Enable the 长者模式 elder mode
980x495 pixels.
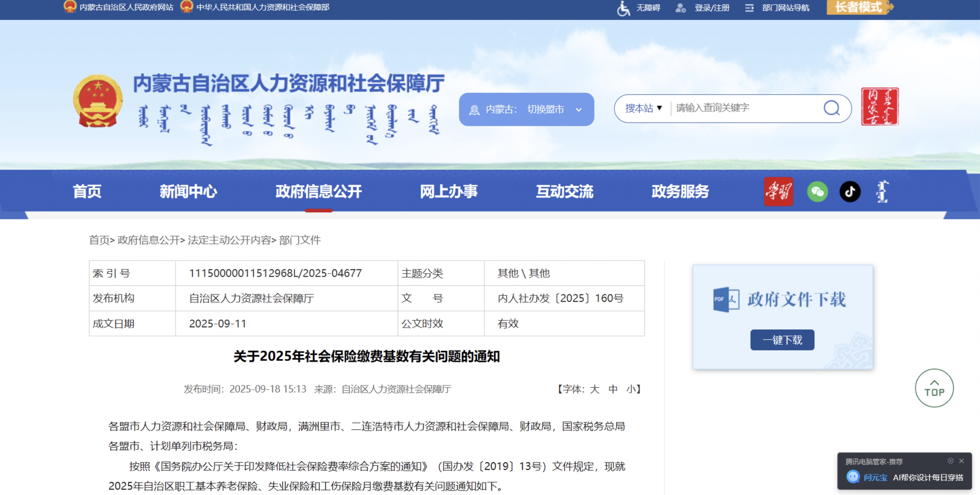click(x=859, y=7)
